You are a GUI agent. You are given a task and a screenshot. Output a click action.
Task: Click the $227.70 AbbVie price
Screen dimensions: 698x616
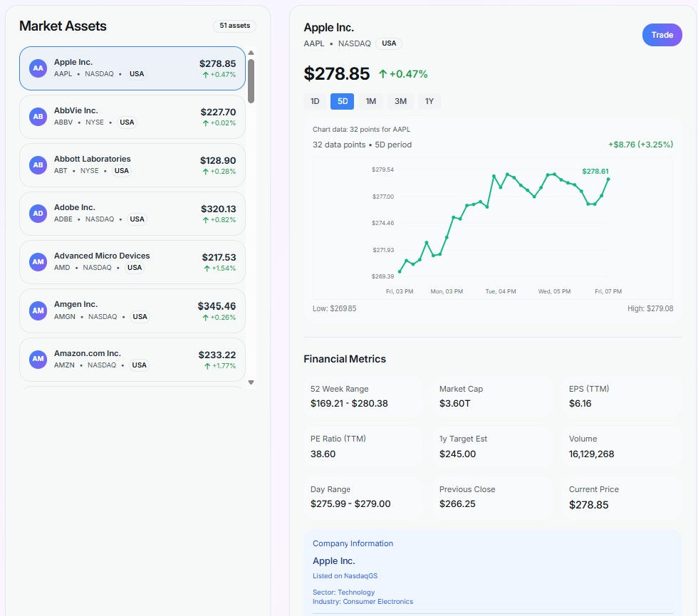coord(218,113)
